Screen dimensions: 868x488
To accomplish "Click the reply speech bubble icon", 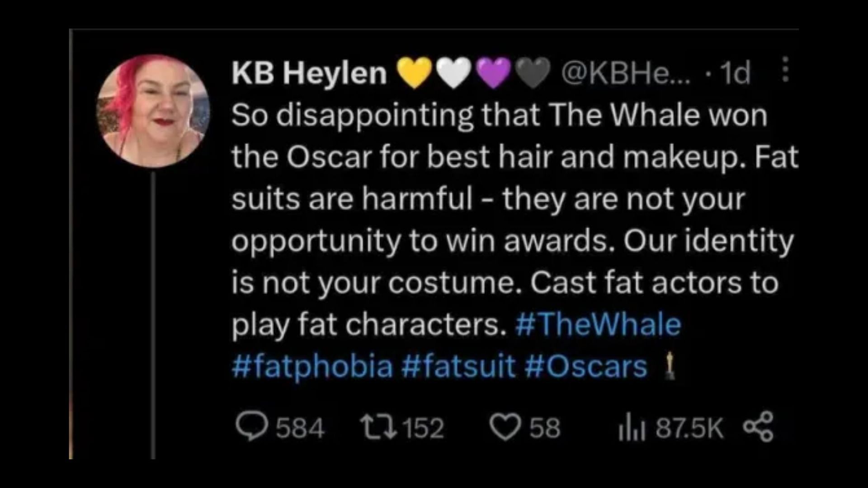I will pyautogui.click(x=251, y=427).
